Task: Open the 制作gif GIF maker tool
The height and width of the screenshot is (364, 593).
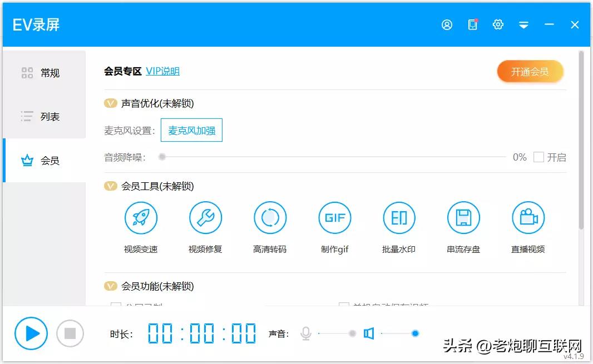Action: tap(334, 217)
